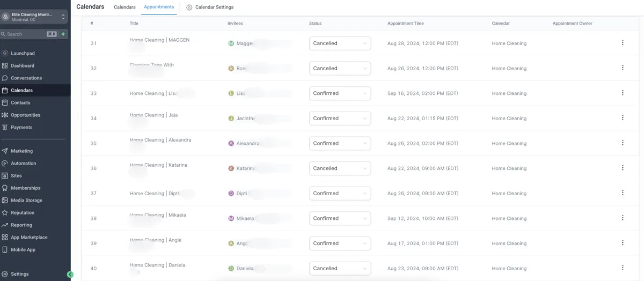Select the Appointments tab
Image resolution: width=644 pixels, height=281 pixels.
point(159,7)
